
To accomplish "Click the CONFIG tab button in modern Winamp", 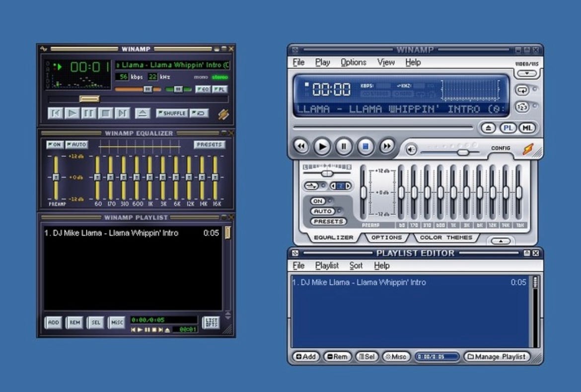I will tap(501, 148).
